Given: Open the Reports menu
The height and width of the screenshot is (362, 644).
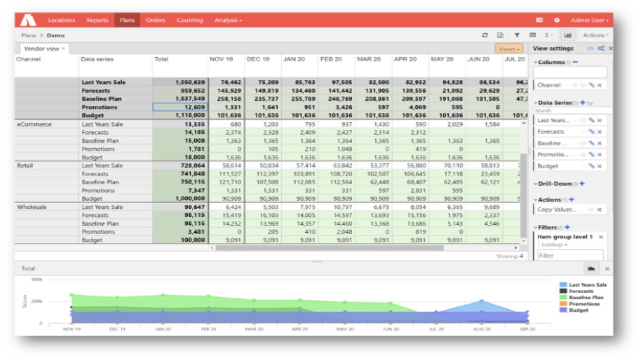Looking at the screenshot, I should click(97, 20).
